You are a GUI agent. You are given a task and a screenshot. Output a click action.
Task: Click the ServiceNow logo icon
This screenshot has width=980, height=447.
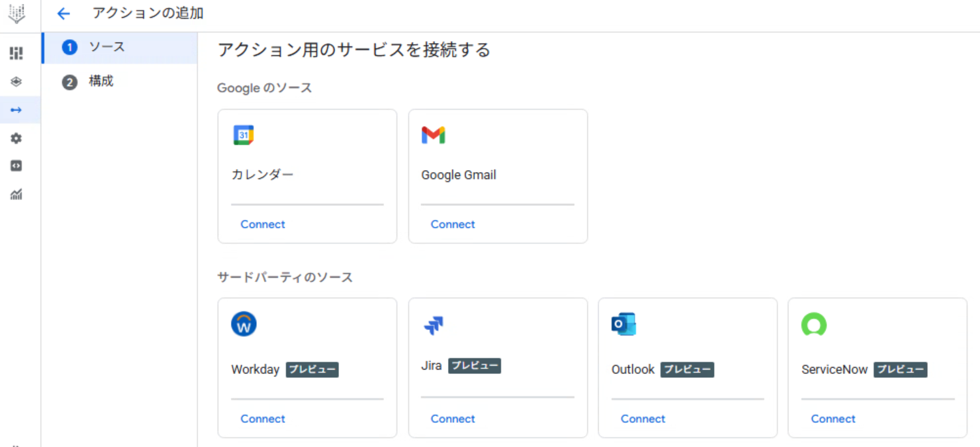pos(813,324)
